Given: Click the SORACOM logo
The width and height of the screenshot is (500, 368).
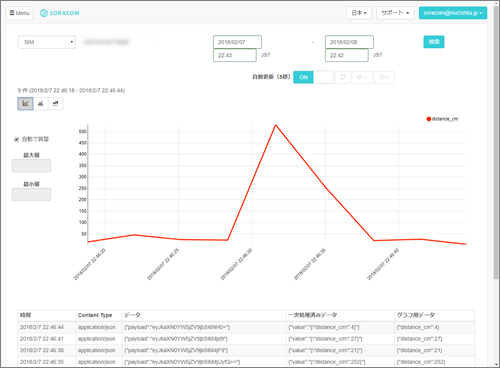Looking at the screenshot, I should [60, 13].
